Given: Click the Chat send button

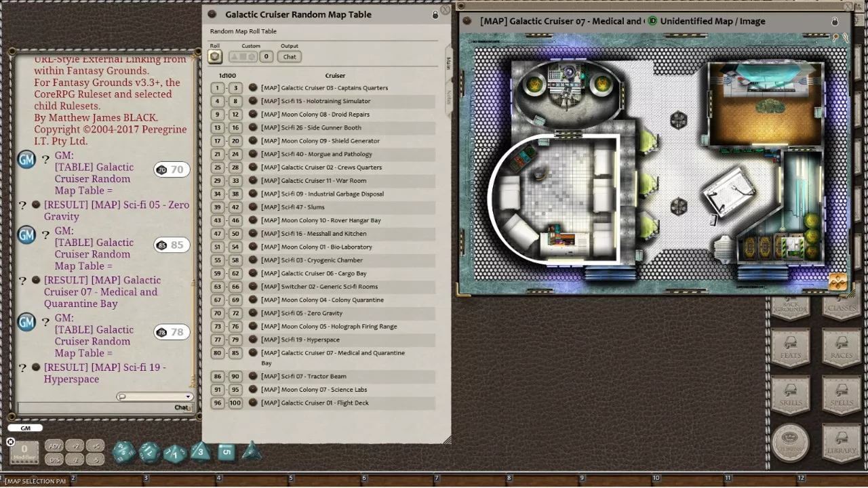Looking at the screenshot, I should (x=181, y=407).
